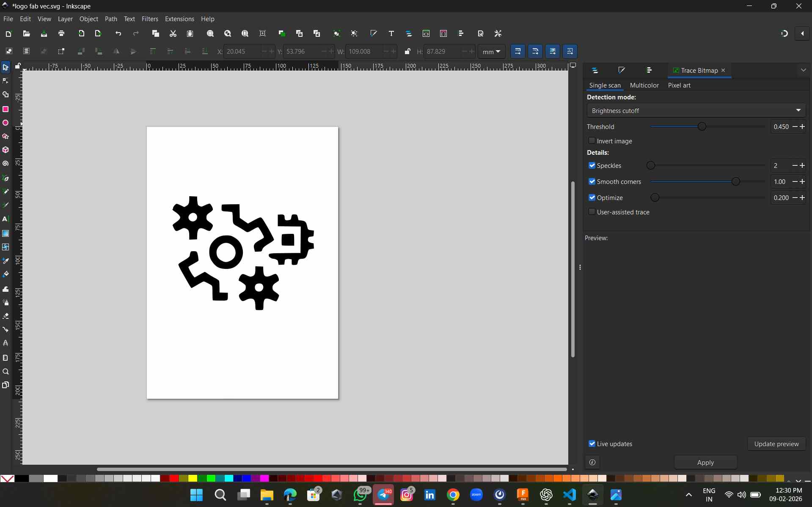Viewport: 812px width, 507px height.
Task: Switch to the Multicolor tab
Action: (x=644, y=85)
